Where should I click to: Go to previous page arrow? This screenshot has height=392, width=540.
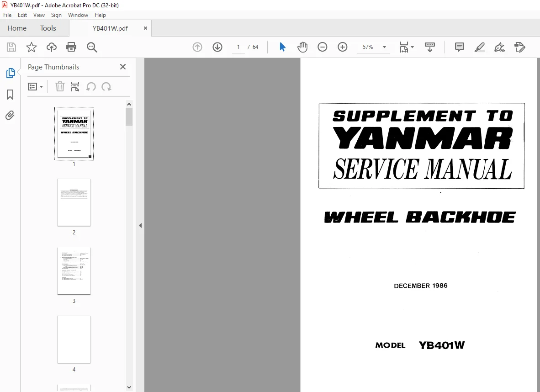(x=197, y=47)
